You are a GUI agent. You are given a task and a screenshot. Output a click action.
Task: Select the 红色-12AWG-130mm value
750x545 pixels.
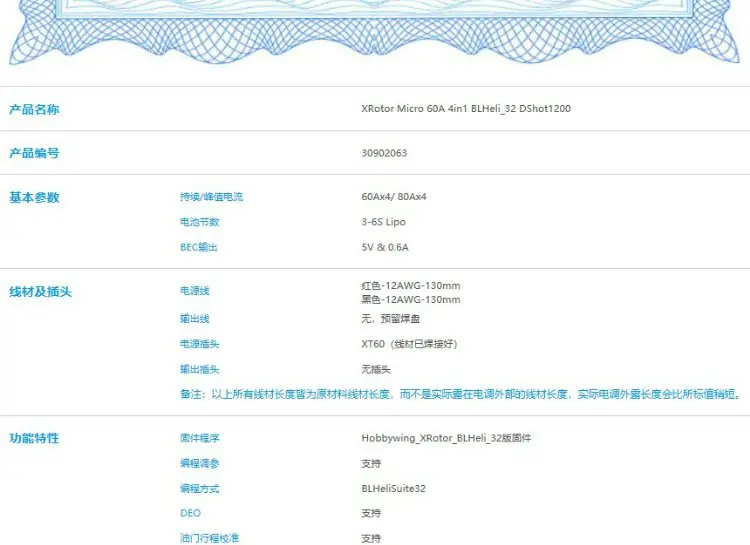pos(410,286)
